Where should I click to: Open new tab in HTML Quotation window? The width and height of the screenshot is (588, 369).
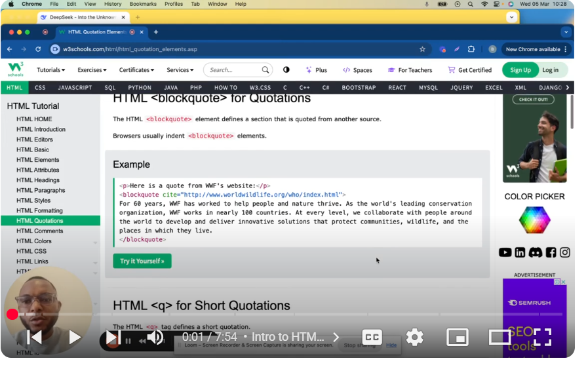(x=156, y=32)
